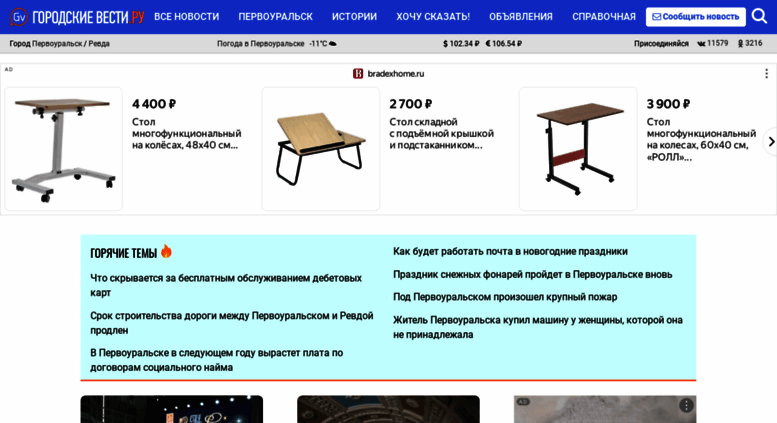Open the ХОЧУ СКАЗАТЬ! section
This screenshot has width=777, height=423.
[x=433, y=17]
